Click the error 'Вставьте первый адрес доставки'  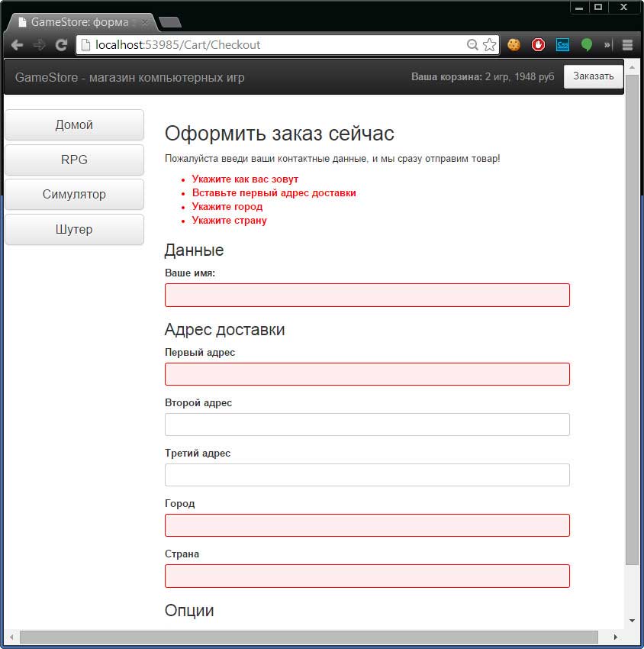[x=274, y=193]
